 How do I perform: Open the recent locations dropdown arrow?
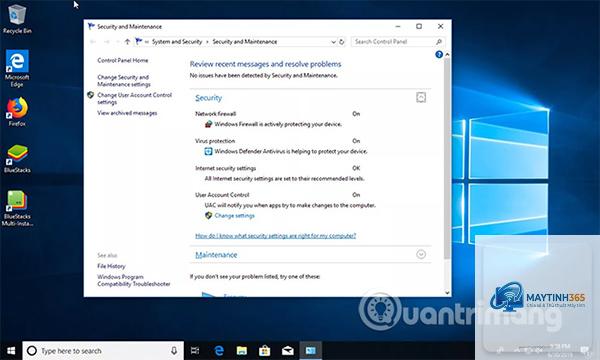118,42
